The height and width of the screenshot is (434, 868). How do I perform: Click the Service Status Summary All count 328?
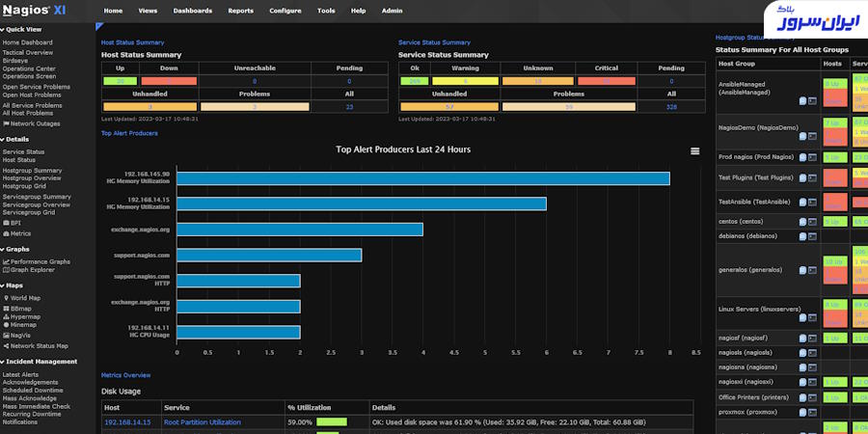pyautogui.click(x=671, y=107)
